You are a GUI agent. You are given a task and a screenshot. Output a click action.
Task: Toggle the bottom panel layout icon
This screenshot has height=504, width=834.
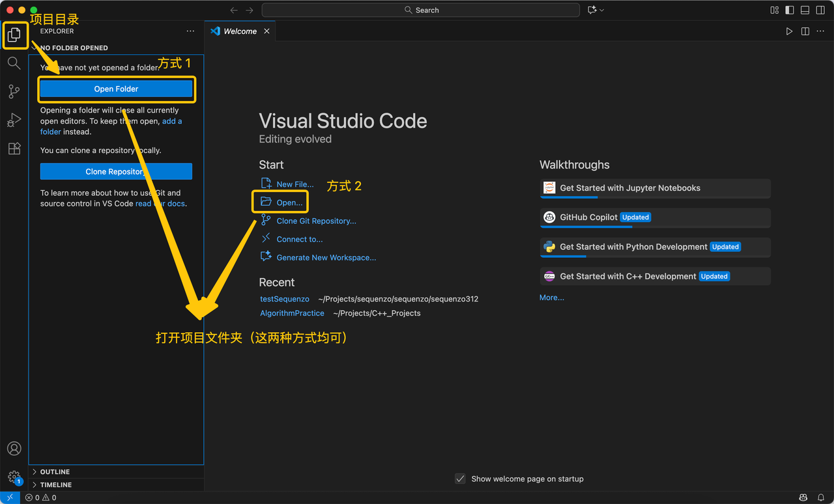(805, 10)
